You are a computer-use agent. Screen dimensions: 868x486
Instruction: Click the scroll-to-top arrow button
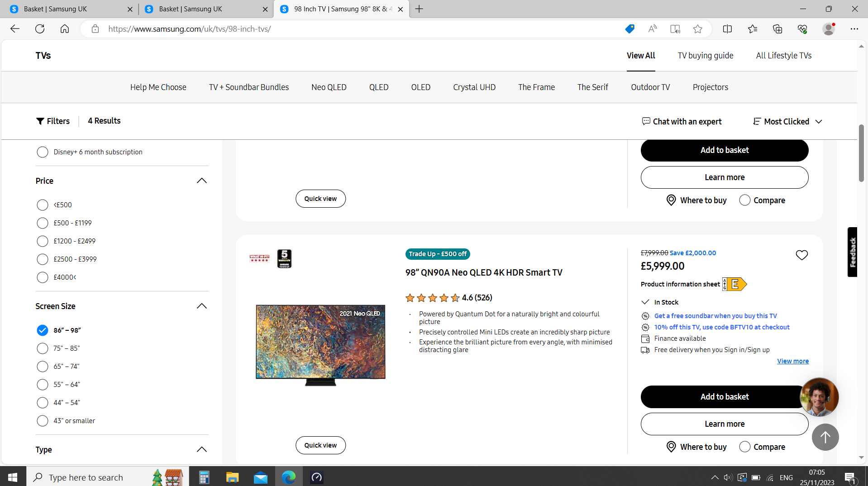[825, 437]
